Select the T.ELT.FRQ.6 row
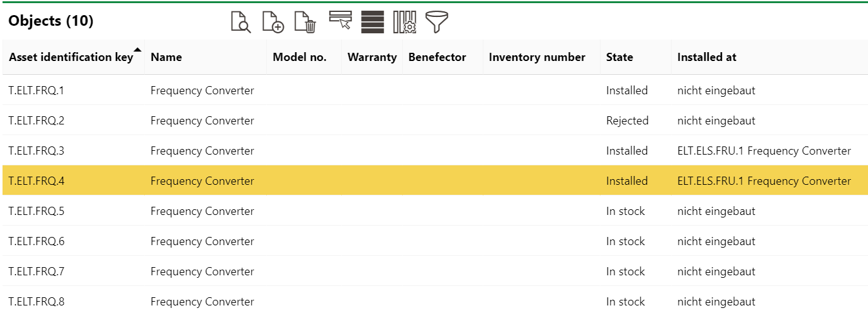868x313 pixels. [37, 241]
